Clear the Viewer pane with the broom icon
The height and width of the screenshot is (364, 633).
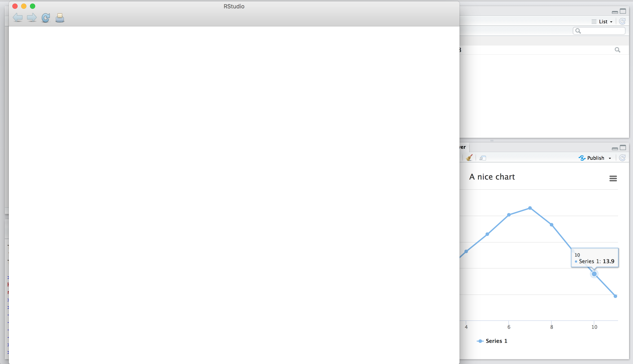point(469,158)
